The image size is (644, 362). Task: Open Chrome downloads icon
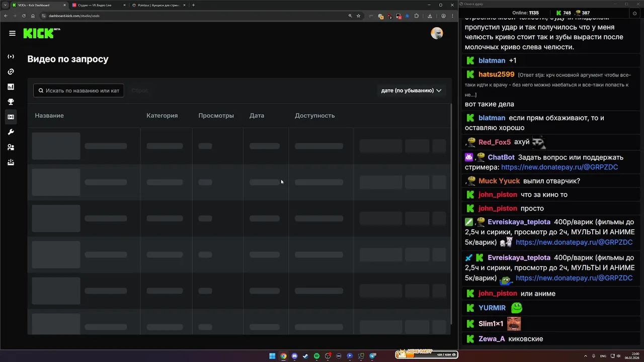(430, 16)
